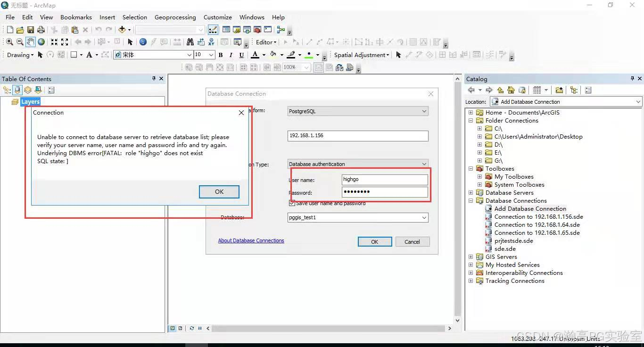Click the Fixed Zoom In icon
Screen dimensions: 644x347
click(54, 42)
